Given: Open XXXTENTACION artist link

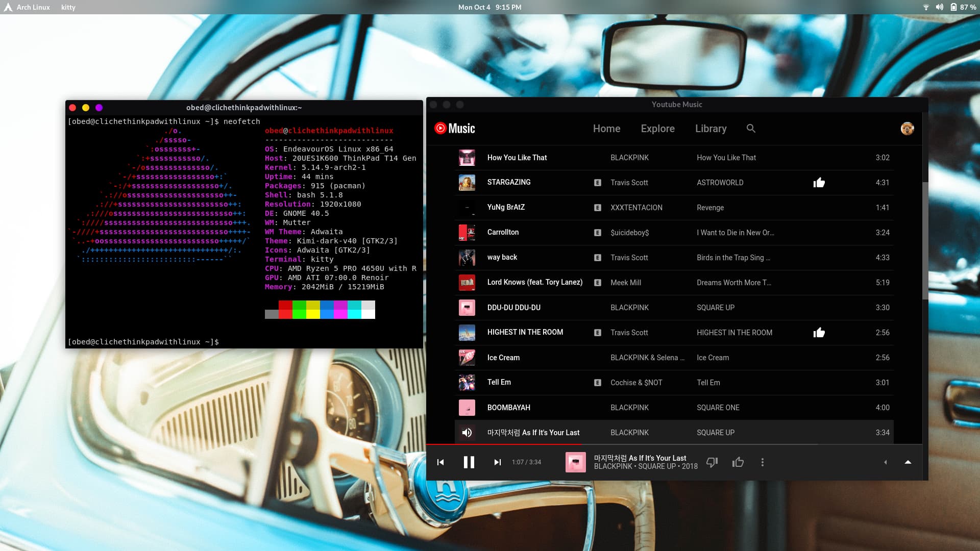Looking at the screenshot, I should pos(636,208).
